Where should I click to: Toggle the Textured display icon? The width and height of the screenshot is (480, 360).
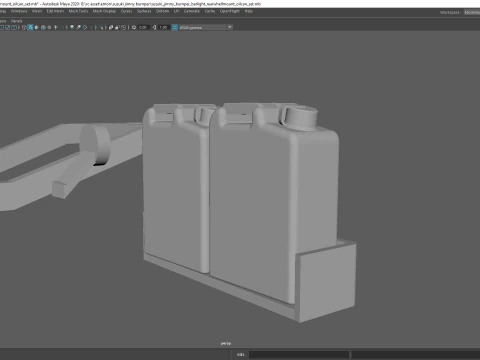click(49, 27)
